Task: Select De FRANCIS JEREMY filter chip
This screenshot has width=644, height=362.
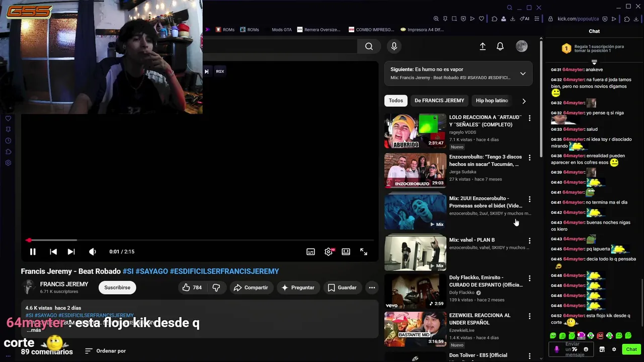Action: pos(439,101)
